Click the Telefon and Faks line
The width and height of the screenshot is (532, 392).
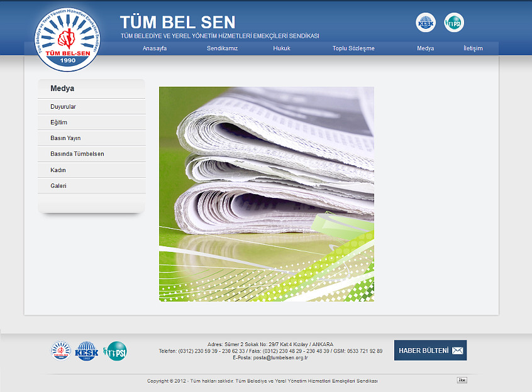point(270,351)
